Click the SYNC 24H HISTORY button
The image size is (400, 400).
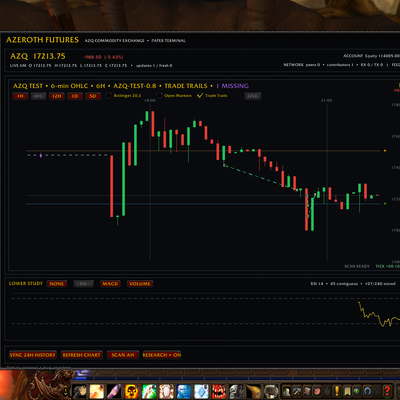pyautogui.click(x=33, y=355)
